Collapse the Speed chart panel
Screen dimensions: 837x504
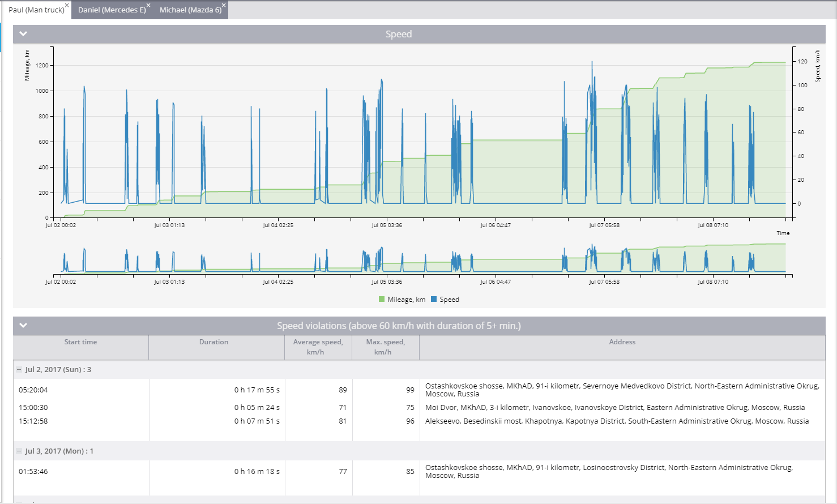[x=23, y=34]
